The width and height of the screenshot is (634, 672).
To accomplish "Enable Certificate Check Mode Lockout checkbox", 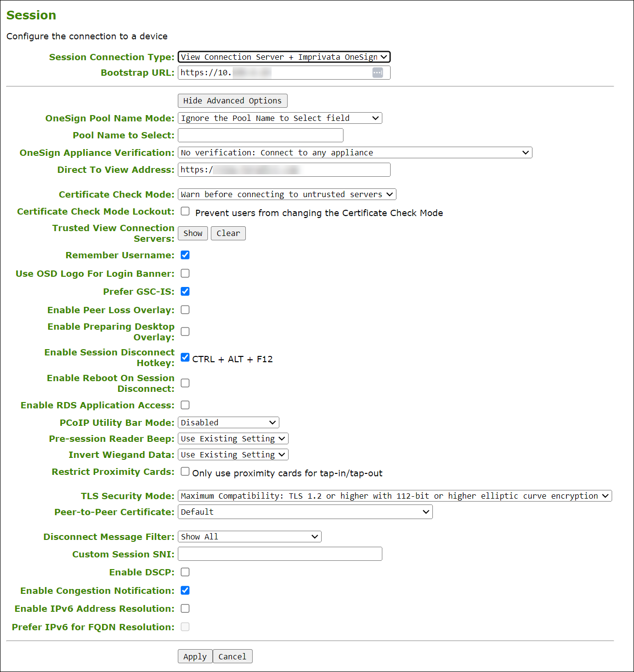I will click(185, 211).
